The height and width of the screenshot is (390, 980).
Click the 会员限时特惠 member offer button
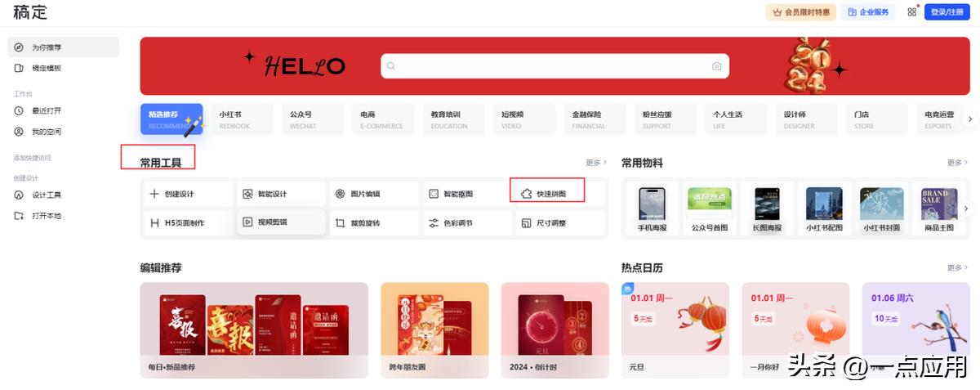click(800, 12)
